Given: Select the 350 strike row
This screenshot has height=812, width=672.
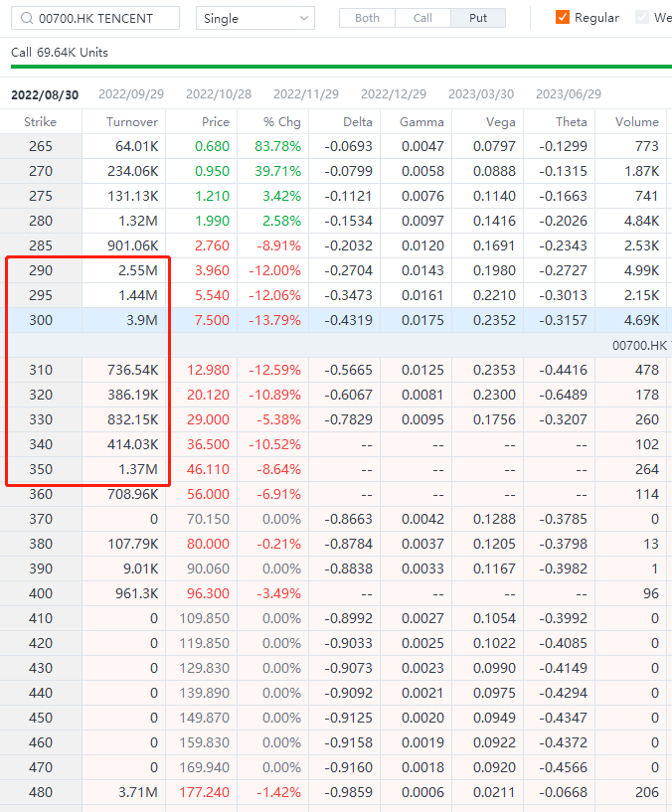Looking at the screenshot, I should coord(336,470).
